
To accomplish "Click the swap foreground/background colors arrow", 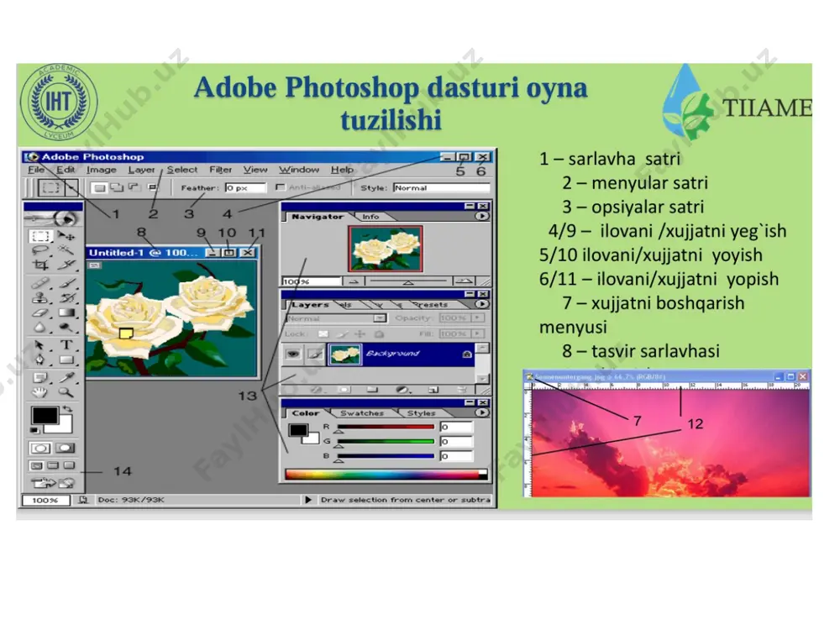I will click(x=67, y=409).
